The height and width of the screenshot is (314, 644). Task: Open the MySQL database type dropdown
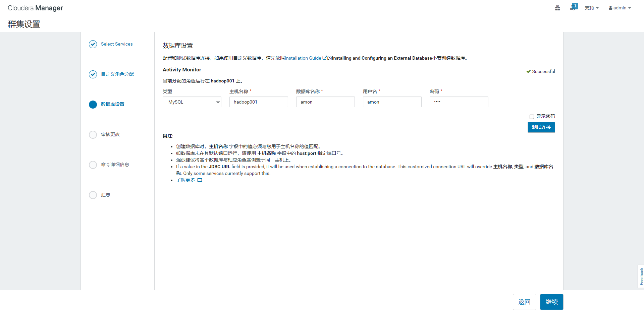(x=192, y=102)
